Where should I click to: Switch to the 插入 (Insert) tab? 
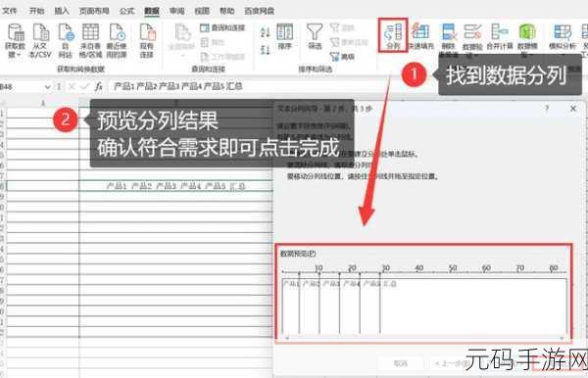pyautogui.click(x=62, y=11)
